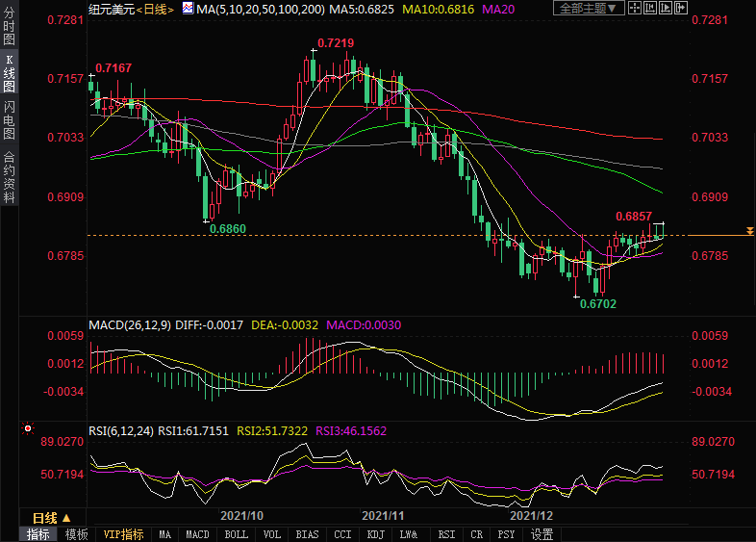The image size is (756, 542).
Task: Click the small indicator icon before MA(5,10,20,50,100,200)
Action: (x=188, y=9)
